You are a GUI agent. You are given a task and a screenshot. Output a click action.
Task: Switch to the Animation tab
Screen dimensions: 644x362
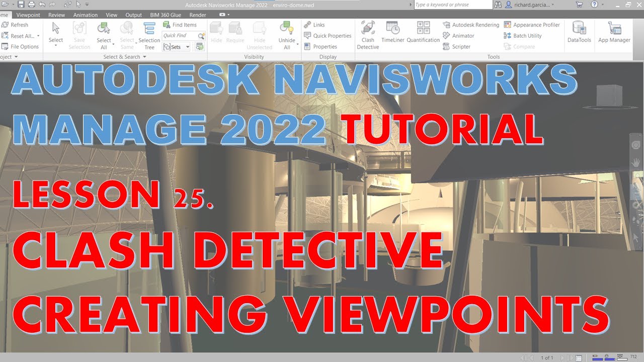click(86, 15)
